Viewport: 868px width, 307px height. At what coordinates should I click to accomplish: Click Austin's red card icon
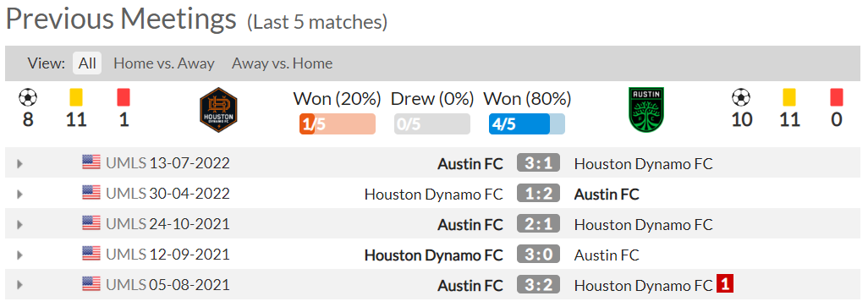837,98
